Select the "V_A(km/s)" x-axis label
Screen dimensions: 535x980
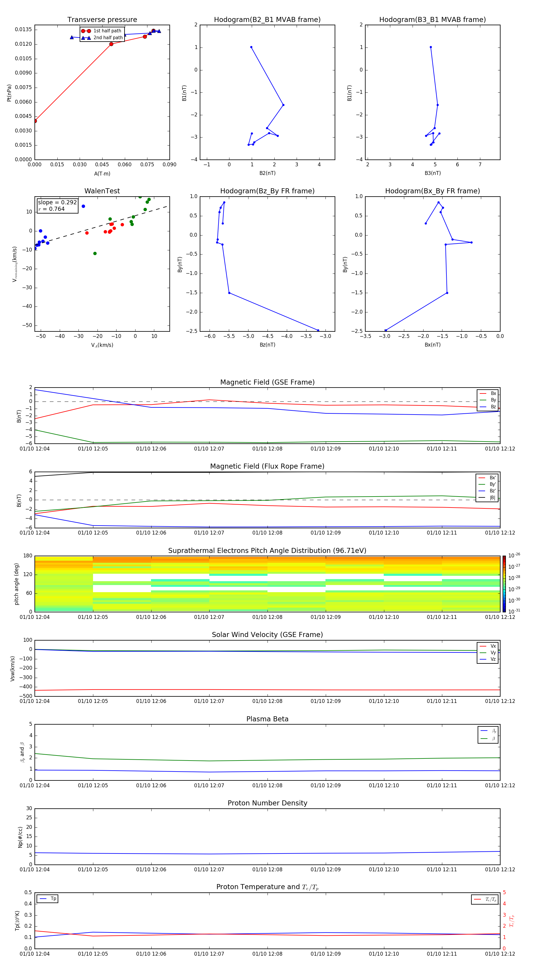click(102, 345)
